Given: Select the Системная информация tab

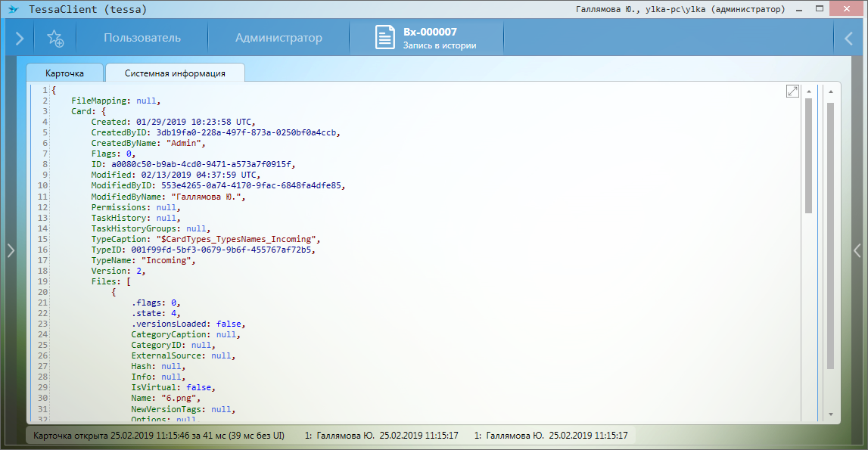Looking at the screenshot, I should coord(175,73).
